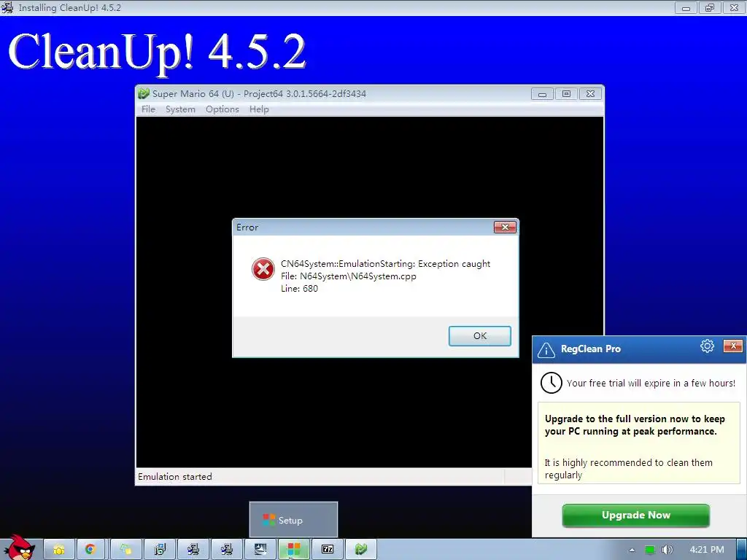Click the red error icon
This screenshot has height=560, width=747.
263,269
